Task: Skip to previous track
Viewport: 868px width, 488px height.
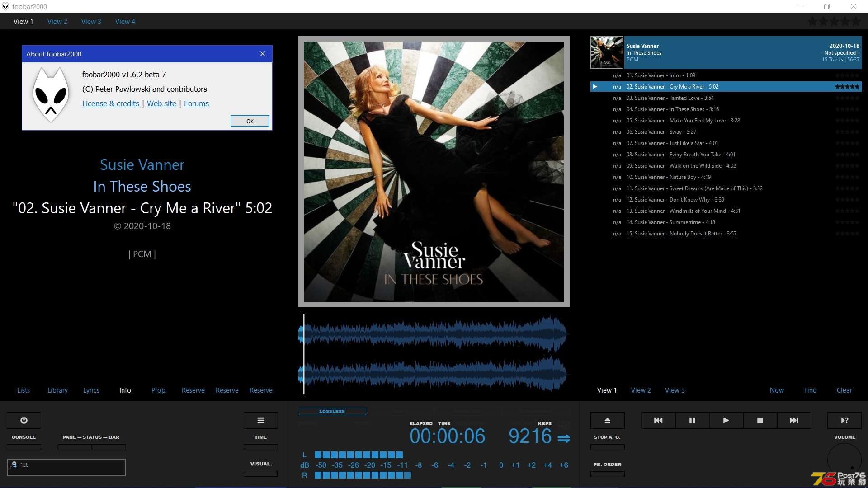Action: pyautogui.click(x=658, y=420)
